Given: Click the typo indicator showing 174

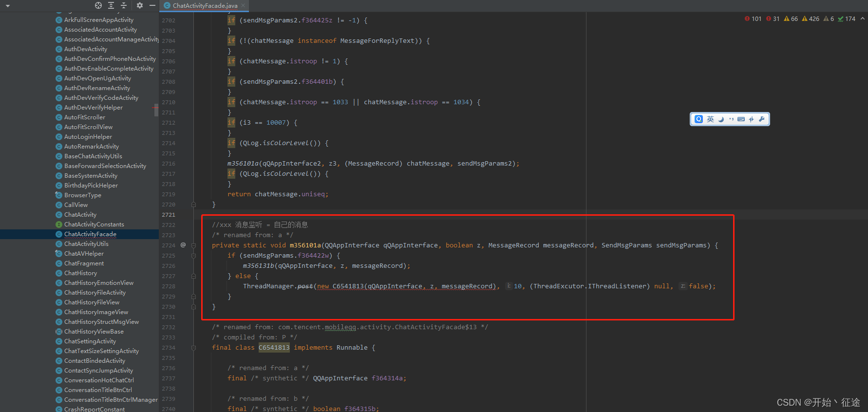Looking at the screenshot, I should click(x=847, y=19).
